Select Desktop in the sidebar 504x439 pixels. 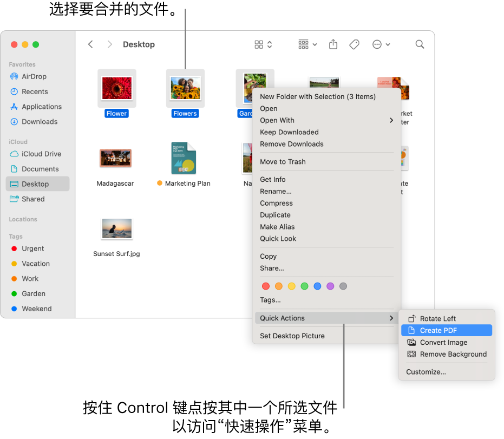37,184
